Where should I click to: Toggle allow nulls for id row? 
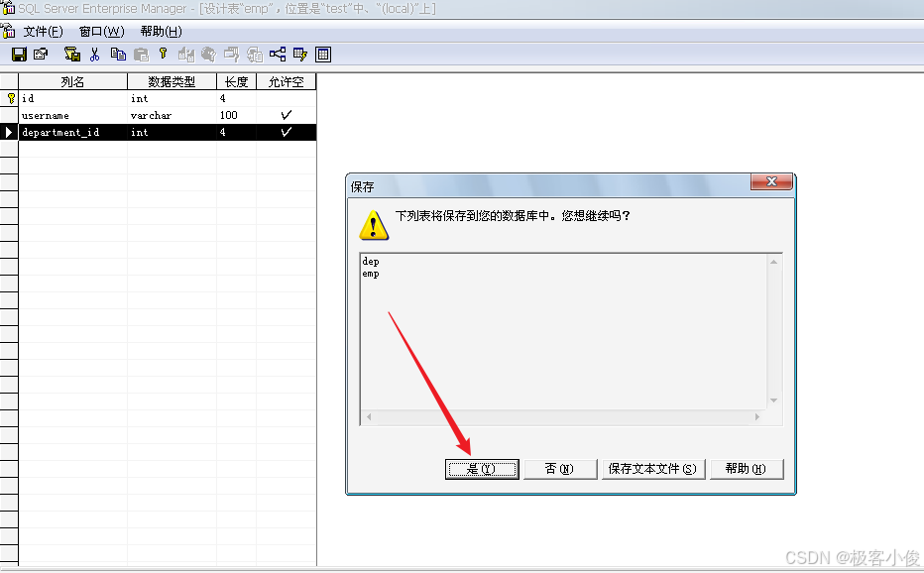[x=287, y=98]
